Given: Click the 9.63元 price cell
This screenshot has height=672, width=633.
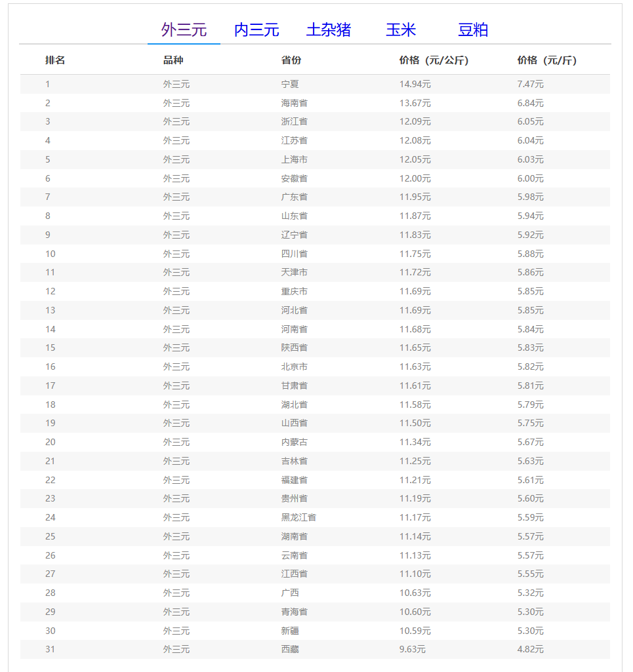Looking at the screenshot, I should [412, 649].
